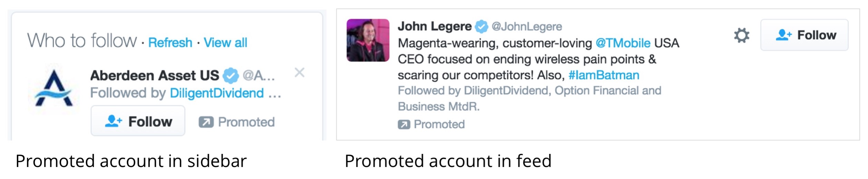
Task: Open the @TMobile mention link
Action: (x=623, y=43)
